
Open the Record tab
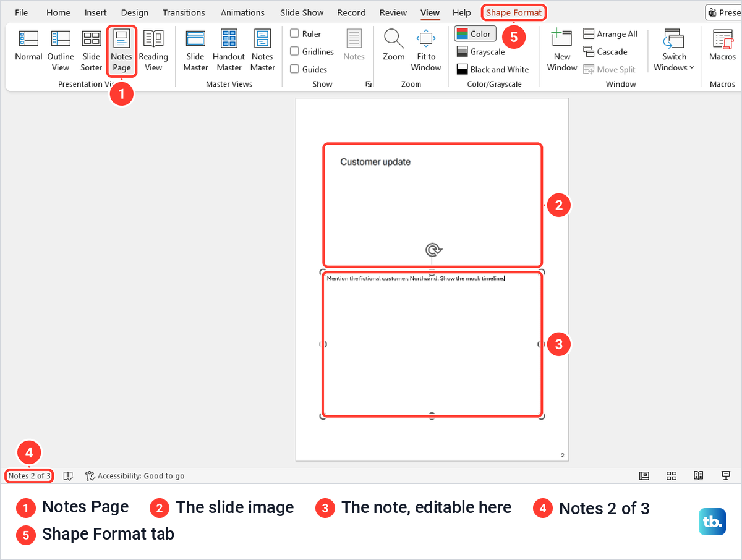coord(352,12)
